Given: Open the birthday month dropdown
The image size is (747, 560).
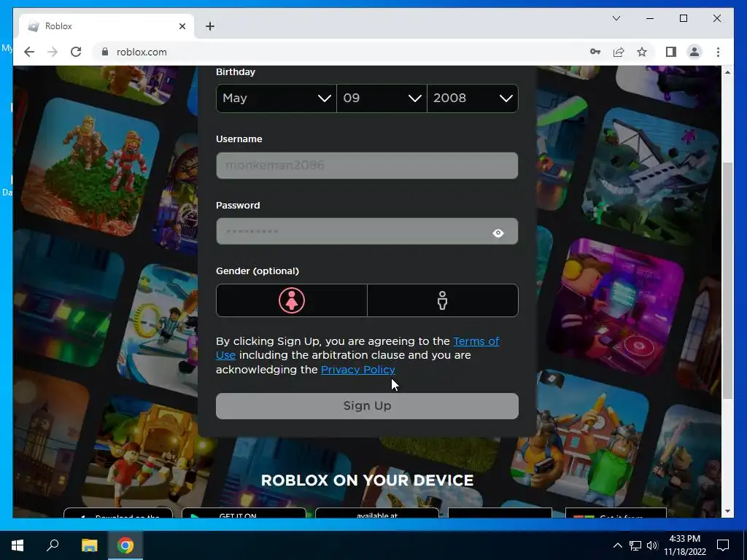Looking at the screenshot, I should tap(276, 98).
